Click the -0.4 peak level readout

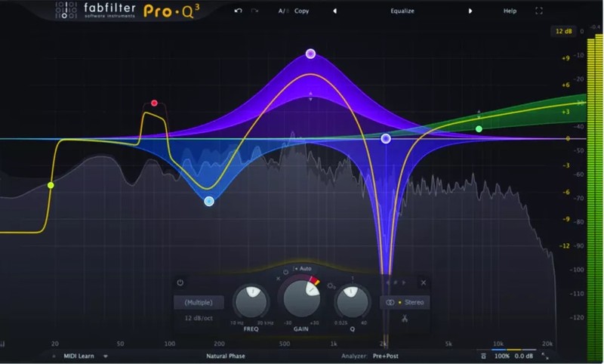595,27
